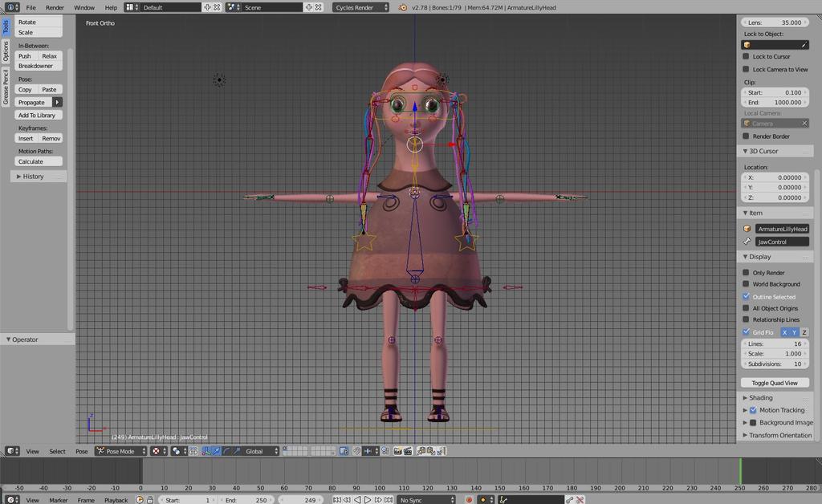Open the Pose menu in 3D view header
The width and height of the screenshot is (822, 504).
81,451
